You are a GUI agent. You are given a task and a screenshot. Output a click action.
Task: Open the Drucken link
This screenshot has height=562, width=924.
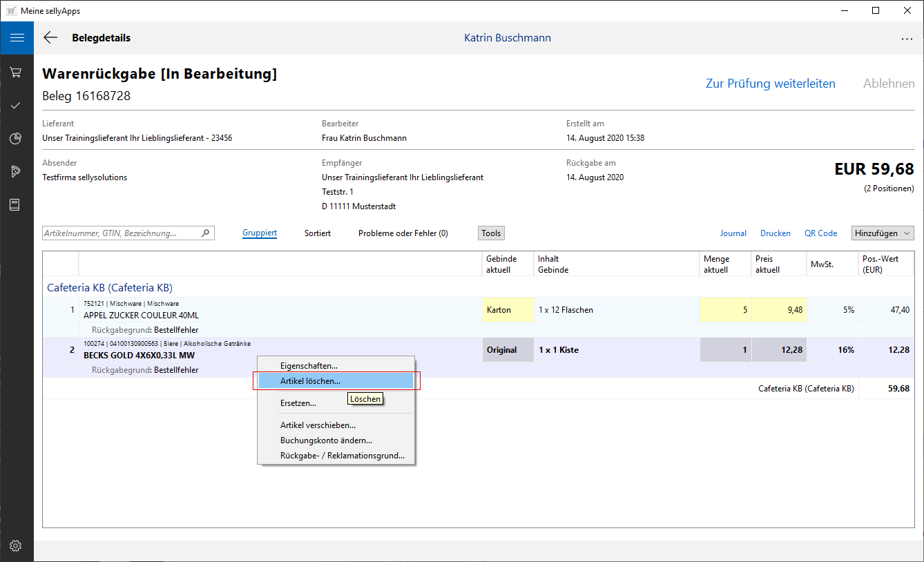(x=776, y=233)
